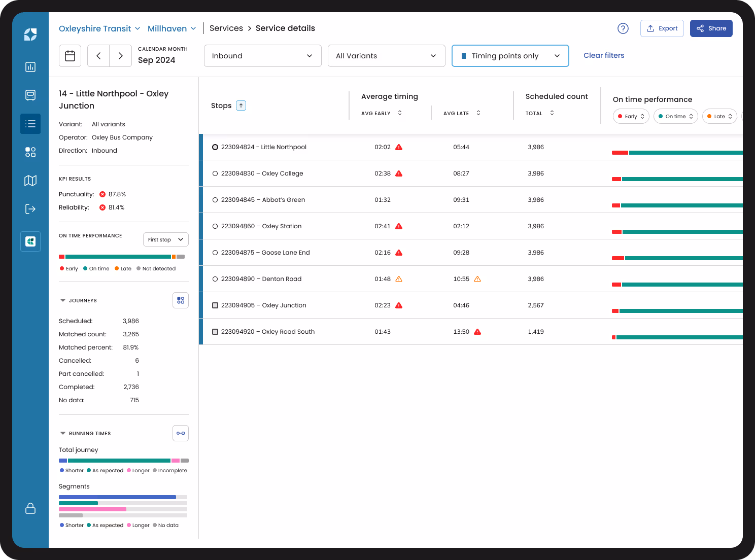755x560 pixels.
Task: Toggle the Late filter chip
Action: (719, 116)
